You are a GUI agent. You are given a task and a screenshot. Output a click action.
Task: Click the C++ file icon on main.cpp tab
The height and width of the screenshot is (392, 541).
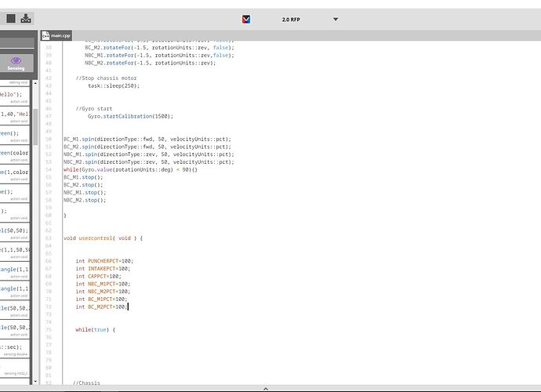tap(45, 35)
